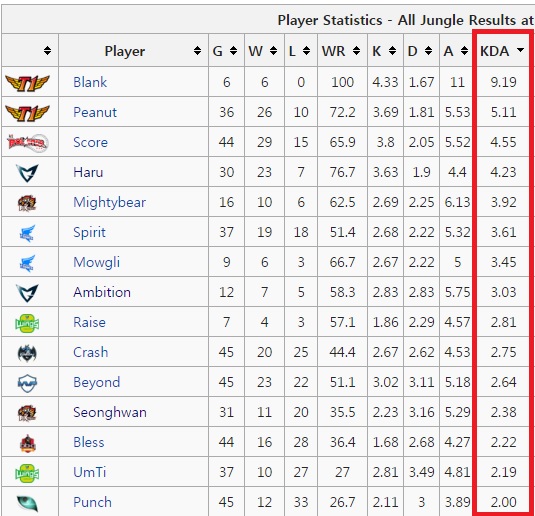The width and height of the screenshot is (535, 516).
Task: Sort table by W wins column
Action: 273,51
